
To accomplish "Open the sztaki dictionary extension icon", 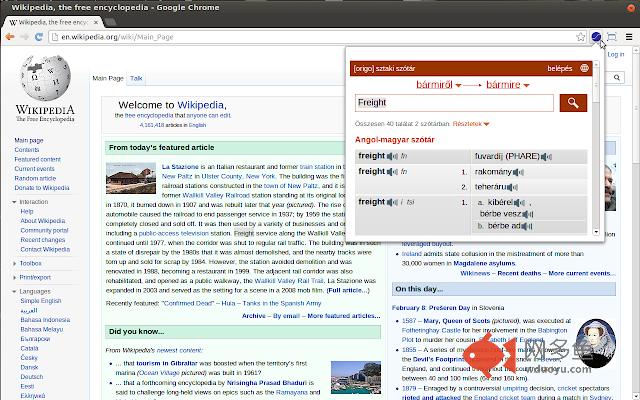I will pyautogui.click(x=597, y=37).
